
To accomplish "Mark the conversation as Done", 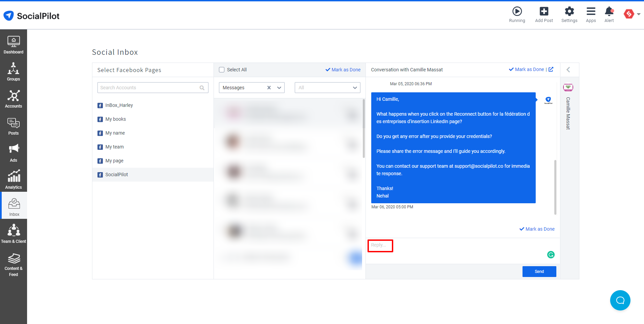I will [x=537, y=229].
